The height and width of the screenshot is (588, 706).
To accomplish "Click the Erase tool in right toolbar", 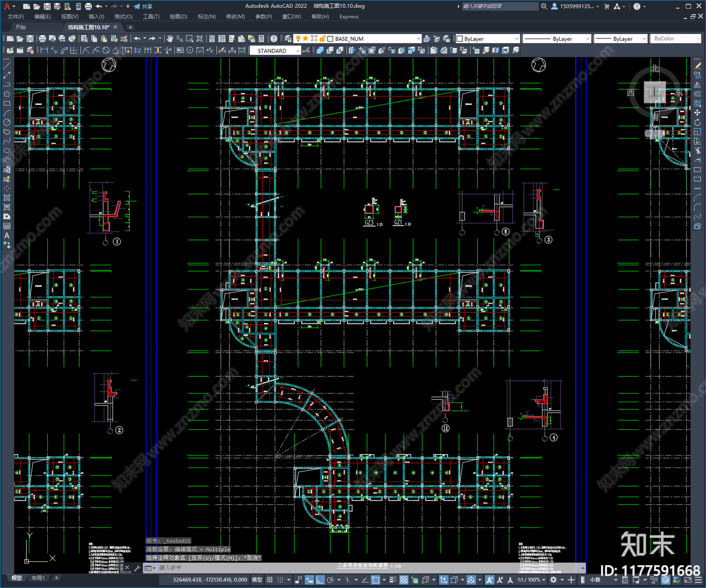I will coord(697,66).
